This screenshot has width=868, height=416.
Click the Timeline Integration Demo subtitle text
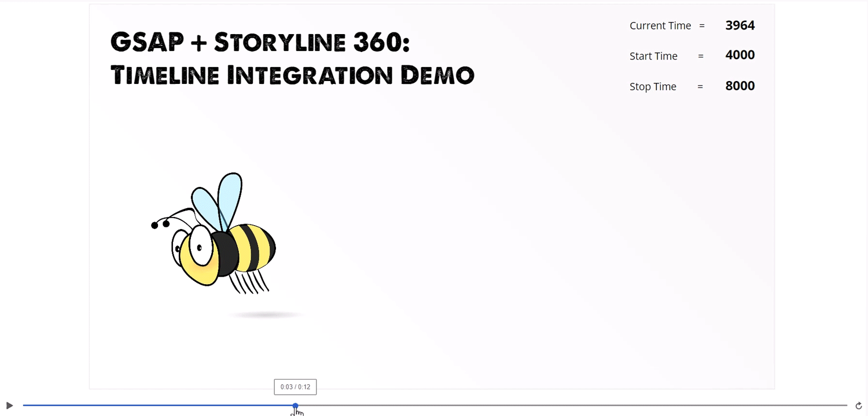point(292,75)
